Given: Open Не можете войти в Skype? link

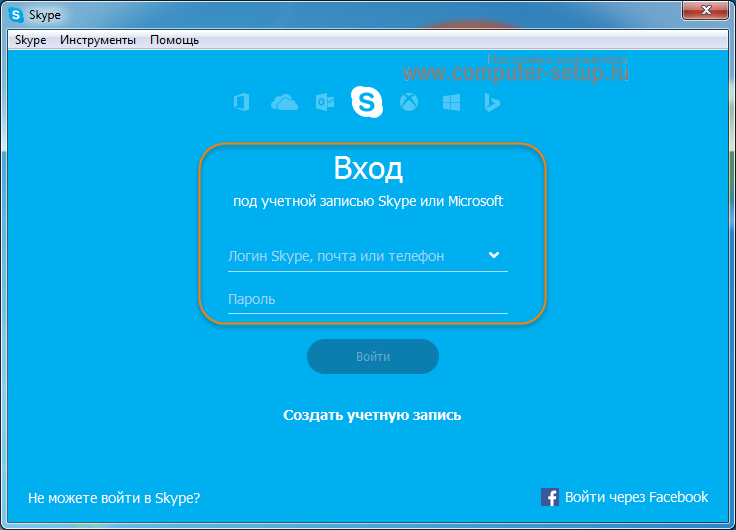Looking at the screenshot, I should coord(114,498).
